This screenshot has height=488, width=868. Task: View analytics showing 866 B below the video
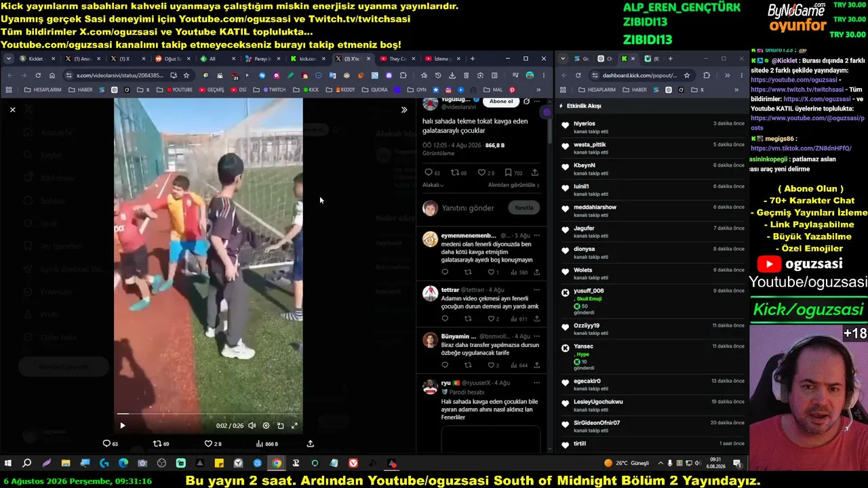267,444
